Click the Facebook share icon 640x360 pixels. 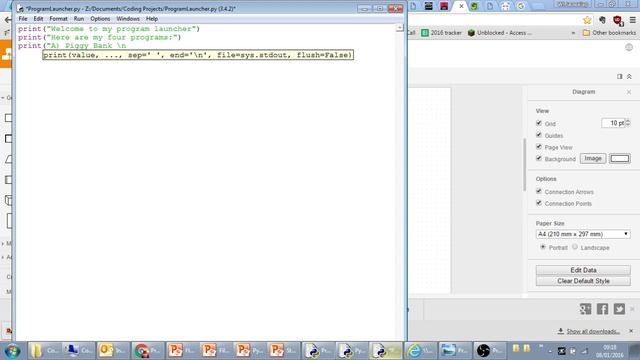point(602,309)
